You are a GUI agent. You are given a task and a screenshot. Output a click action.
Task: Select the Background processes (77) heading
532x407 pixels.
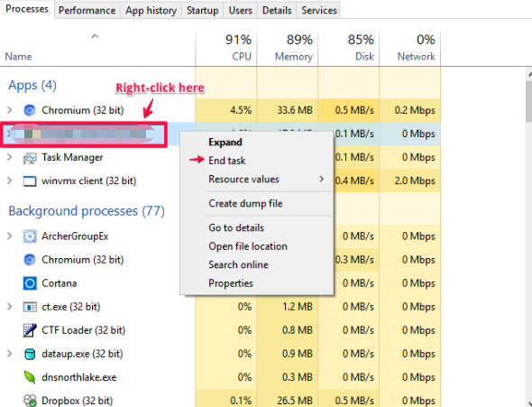click(x=87, y=211)
